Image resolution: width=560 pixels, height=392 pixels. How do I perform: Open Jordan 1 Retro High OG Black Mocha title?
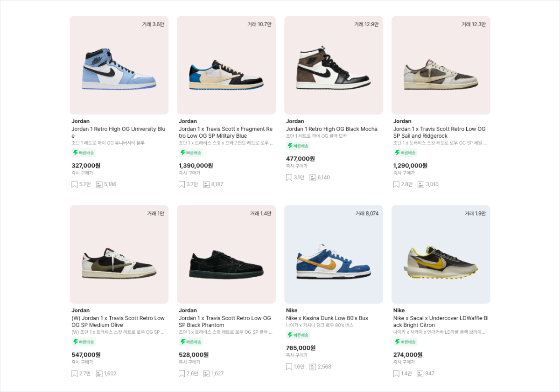331,129
